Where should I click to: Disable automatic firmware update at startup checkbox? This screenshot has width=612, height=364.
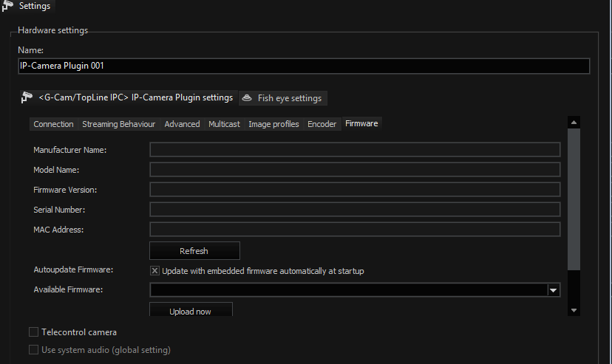[x=154, y=271]
